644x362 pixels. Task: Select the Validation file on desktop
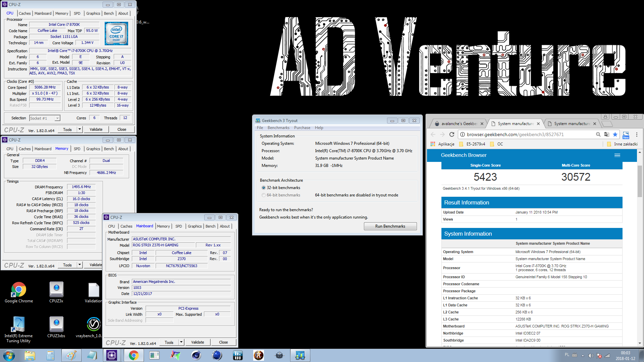[x=94, y=292]
